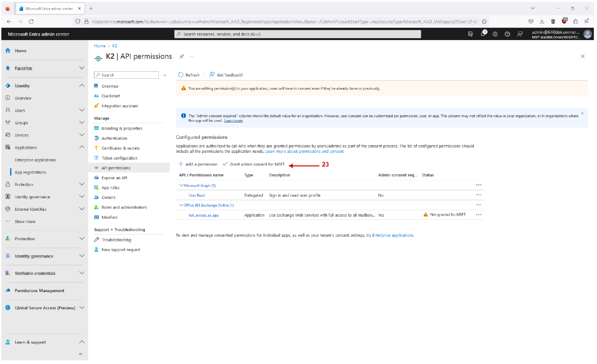Dismiss the blue admin consent info banner

[582, 113]
